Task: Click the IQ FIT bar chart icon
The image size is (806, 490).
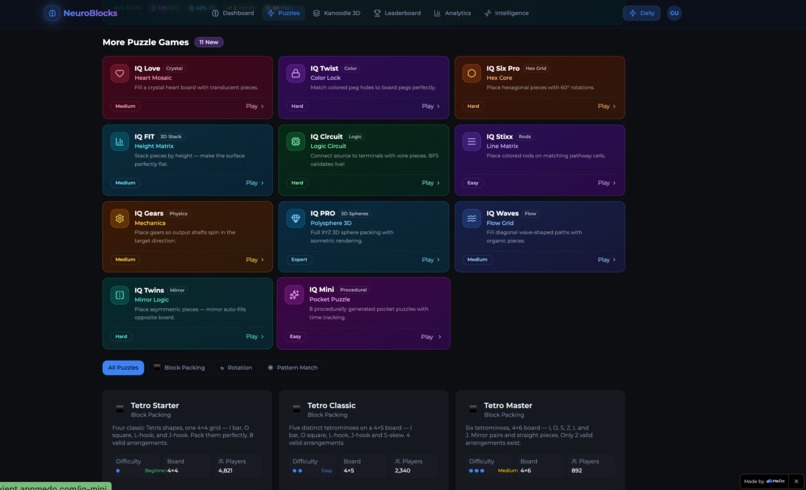Action: click(119, 142)
